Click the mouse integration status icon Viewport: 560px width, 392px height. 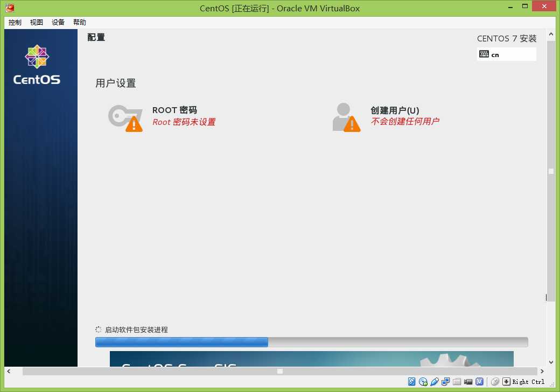(x=495, y=382)
